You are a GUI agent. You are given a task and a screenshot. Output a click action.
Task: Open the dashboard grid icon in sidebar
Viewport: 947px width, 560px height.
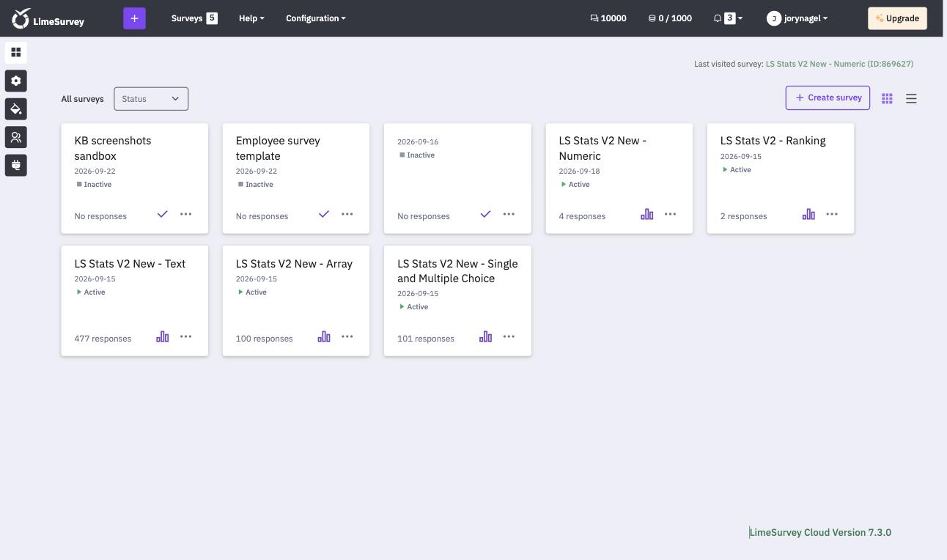pos(16,53)
